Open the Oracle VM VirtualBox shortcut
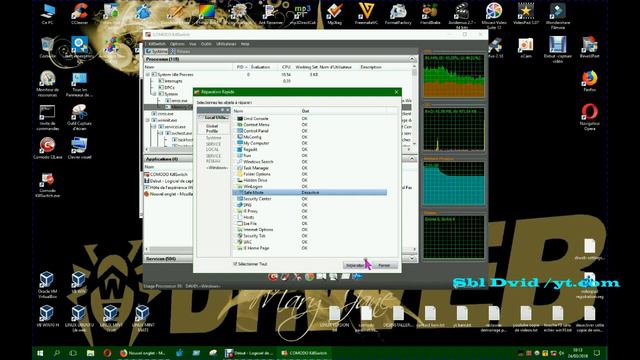Image resolution: width=640 pixels, height=360 pixels. click(47, 285)
